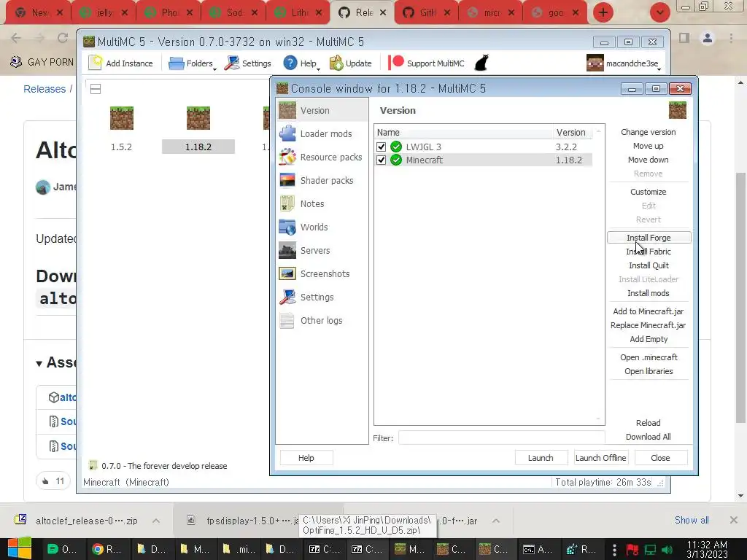
Task: Click the console window Help button
Action: point(306,458)
